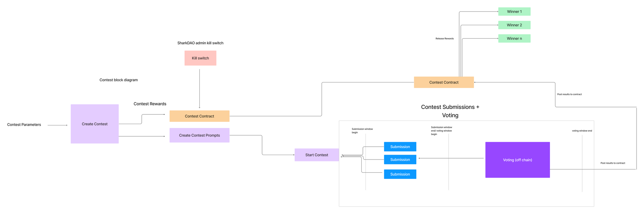Click the bottom blue Submission box
Viewport: 644px width, 214px height.
[400, 174]
